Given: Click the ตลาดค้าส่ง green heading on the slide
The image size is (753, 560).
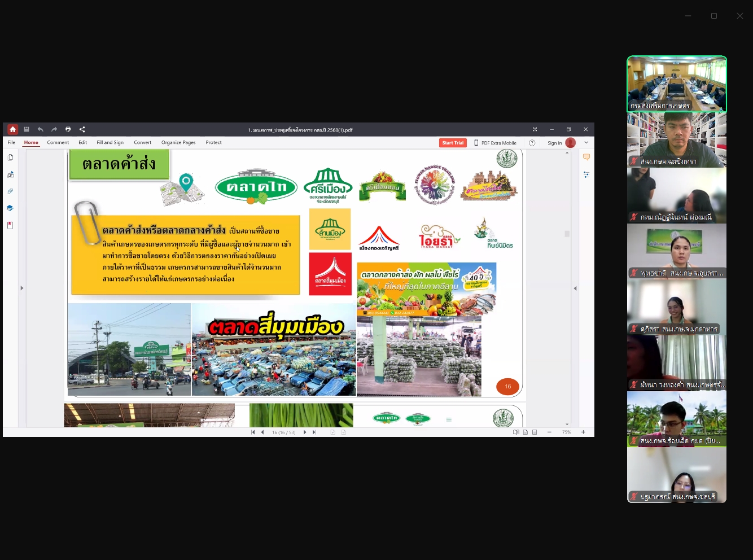Looking at the screenshot, I should pos(119,164).
